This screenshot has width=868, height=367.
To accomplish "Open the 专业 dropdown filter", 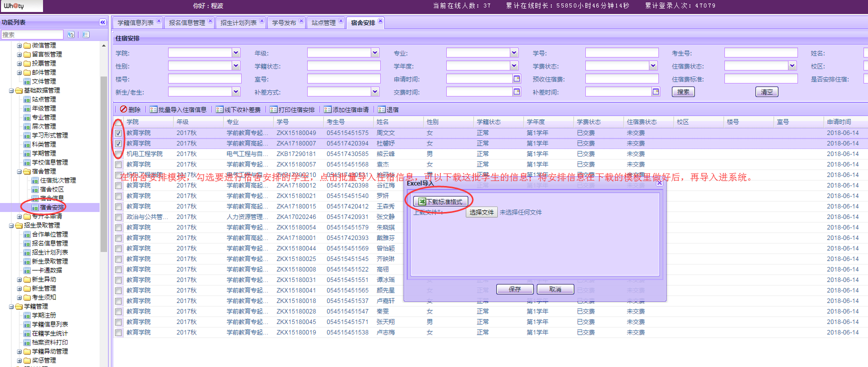I will click(x=514, y=52).
